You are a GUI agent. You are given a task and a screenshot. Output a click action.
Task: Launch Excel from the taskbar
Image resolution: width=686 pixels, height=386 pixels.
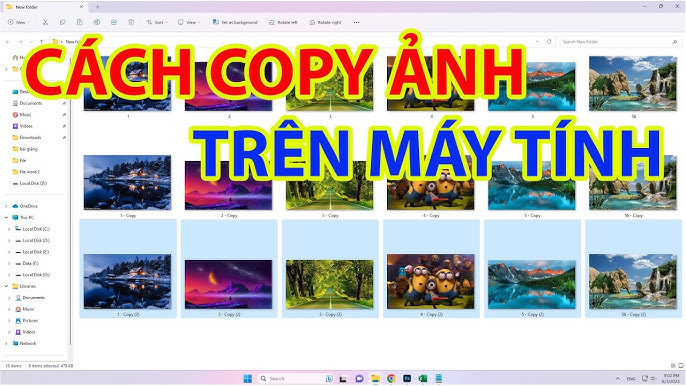point(423,378)
